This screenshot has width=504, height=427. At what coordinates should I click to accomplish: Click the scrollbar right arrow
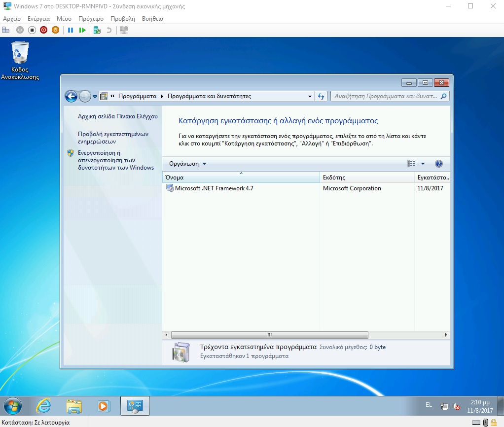pyautogui.click(x=446, y=335)
